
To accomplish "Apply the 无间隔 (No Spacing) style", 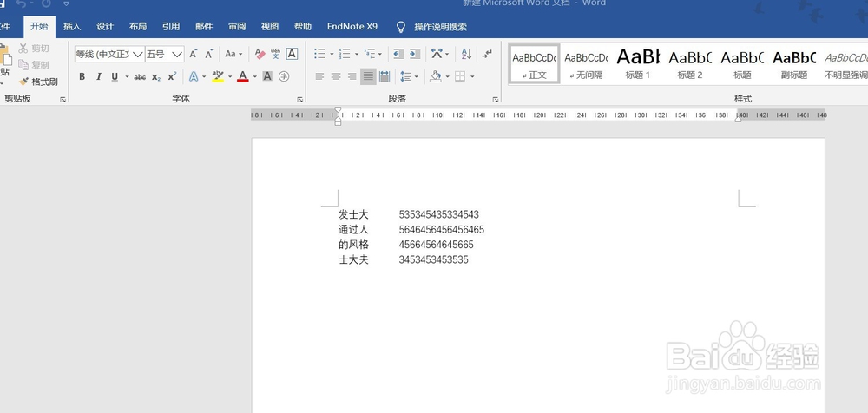I will (586, 63).
